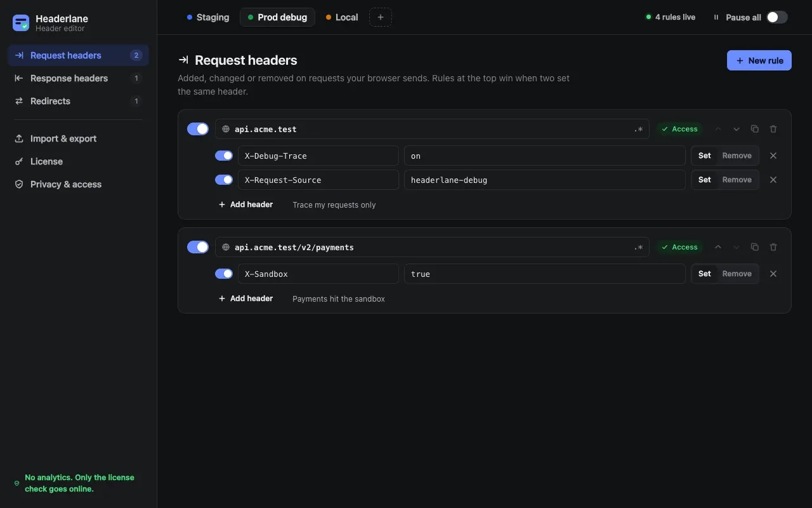Click globe icon in v2/payments field
The height and width of the screenshot is (508, 812).
click(x=226, y=247)
